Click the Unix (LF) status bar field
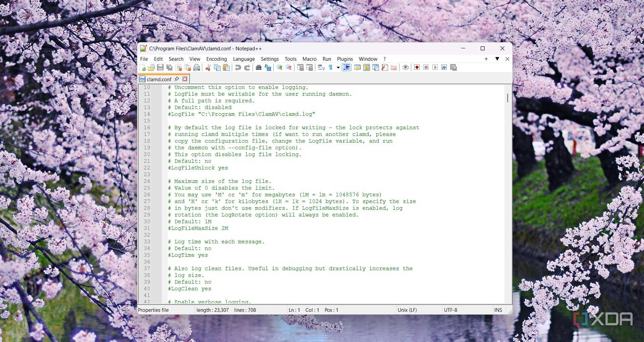 tap(419, 310)
